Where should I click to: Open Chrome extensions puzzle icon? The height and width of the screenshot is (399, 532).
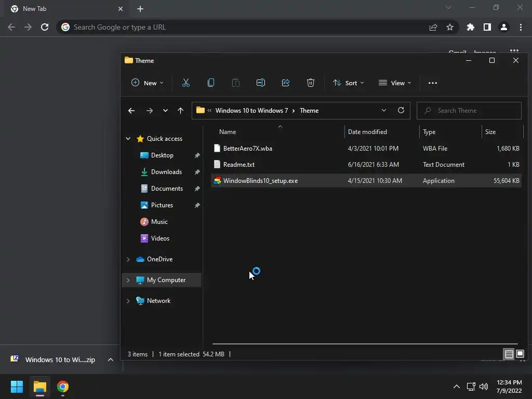click(x=470, y=27)
